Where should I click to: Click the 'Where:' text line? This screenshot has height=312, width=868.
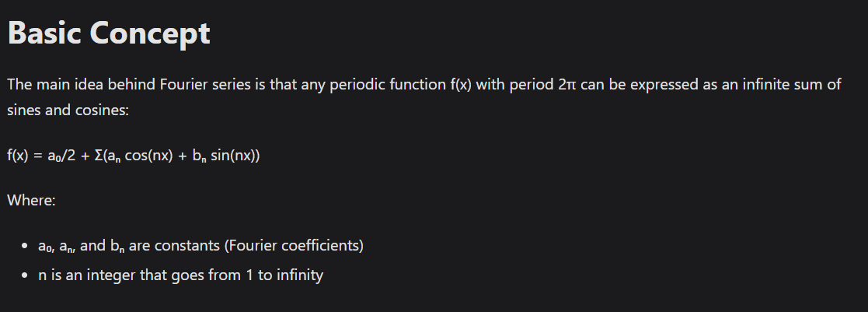click(x=31, y=200)
